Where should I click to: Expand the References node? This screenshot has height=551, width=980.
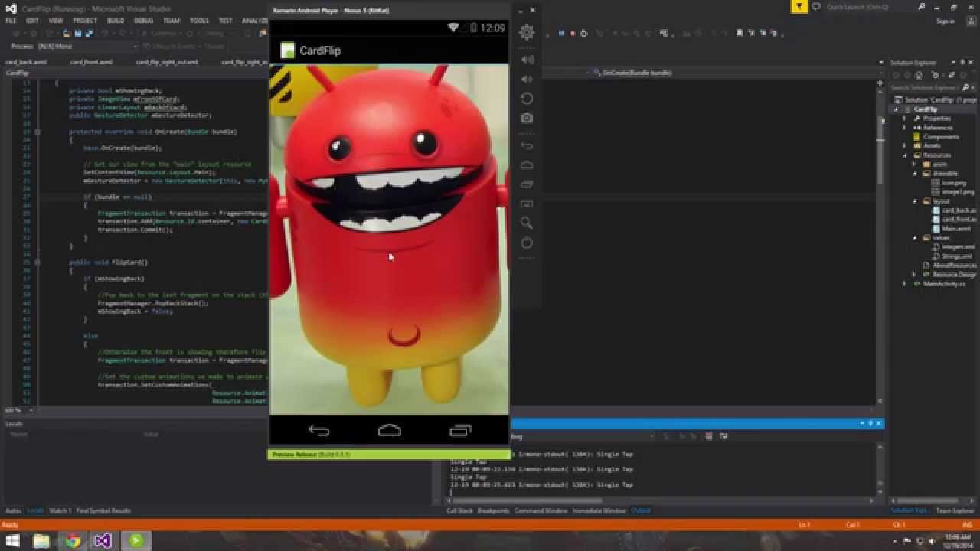tap(905, 128)
